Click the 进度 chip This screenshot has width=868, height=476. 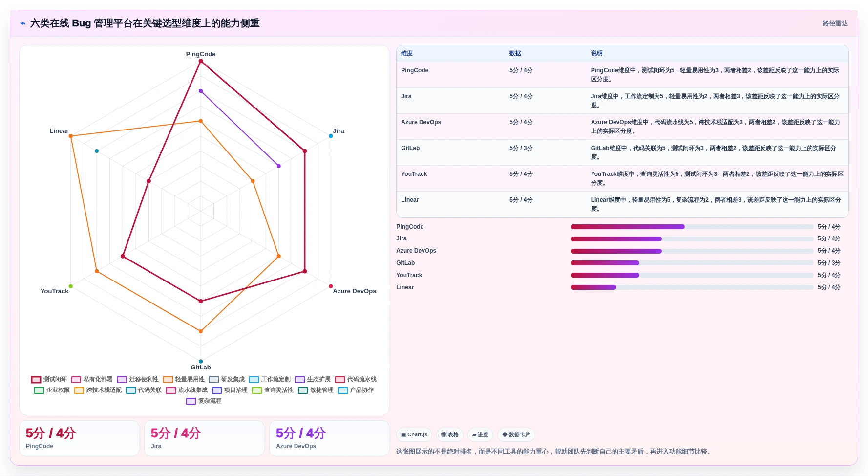(480, 434)
